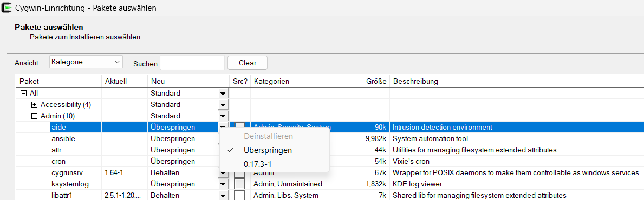The height and width of the screenshot is (200, 644).
Task: Select the libattr1 package name
Action: pyautogui.click(x=62, y=196)
